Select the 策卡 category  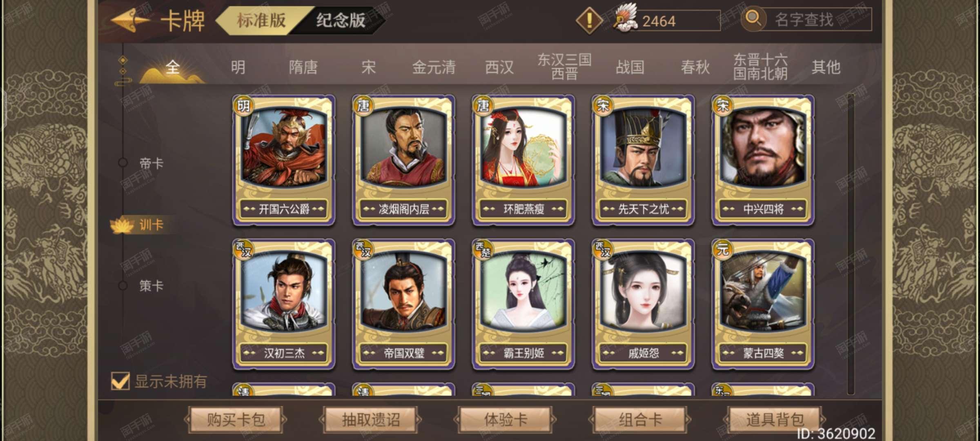151,285
